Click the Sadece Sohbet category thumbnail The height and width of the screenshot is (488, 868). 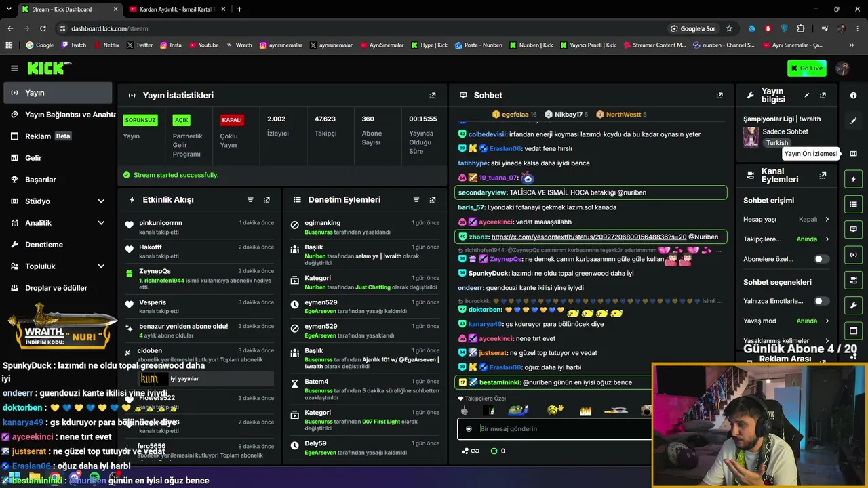click(751, 136)
